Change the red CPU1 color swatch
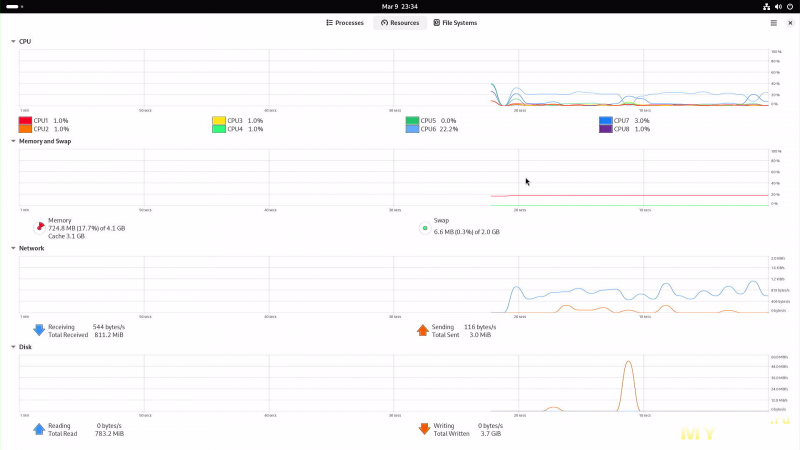This screenshot has width=800, height=450. tap(25, 120)
